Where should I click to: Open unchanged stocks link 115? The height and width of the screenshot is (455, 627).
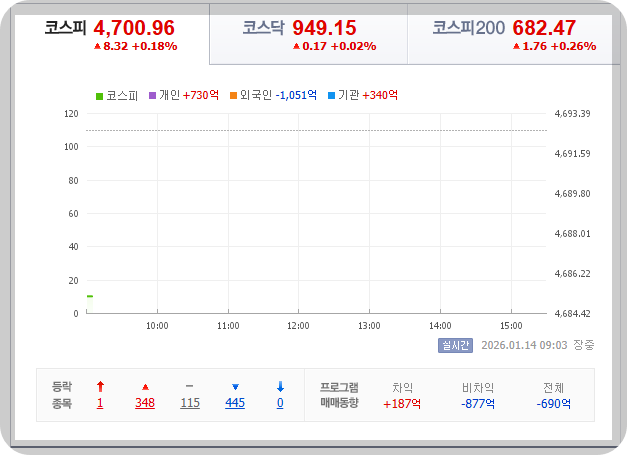[190, 403]
